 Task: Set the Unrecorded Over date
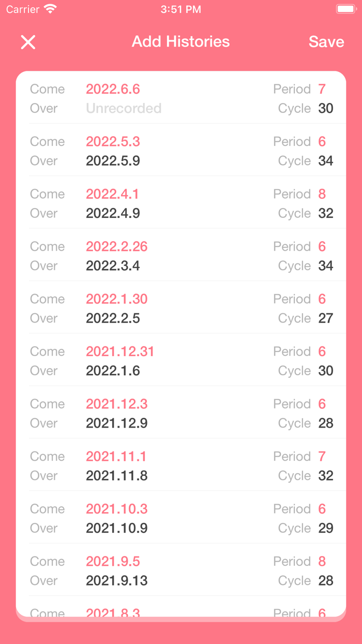pyautogui.click(x=124, y=108)
